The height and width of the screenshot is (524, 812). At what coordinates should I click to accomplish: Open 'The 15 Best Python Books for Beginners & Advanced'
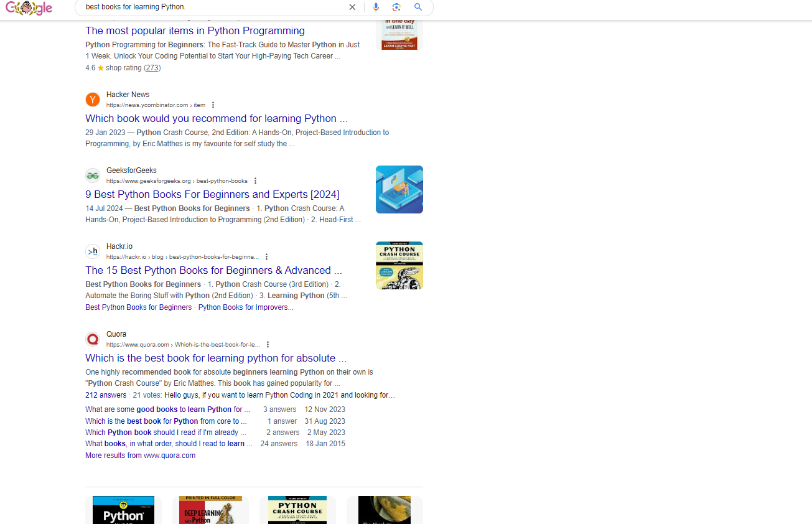213,270
